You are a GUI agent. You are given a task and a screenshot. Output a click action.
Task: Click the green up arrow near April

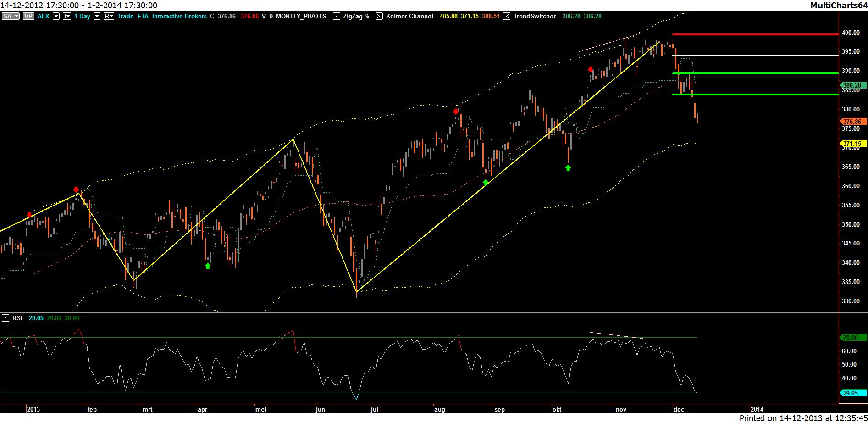208,266
